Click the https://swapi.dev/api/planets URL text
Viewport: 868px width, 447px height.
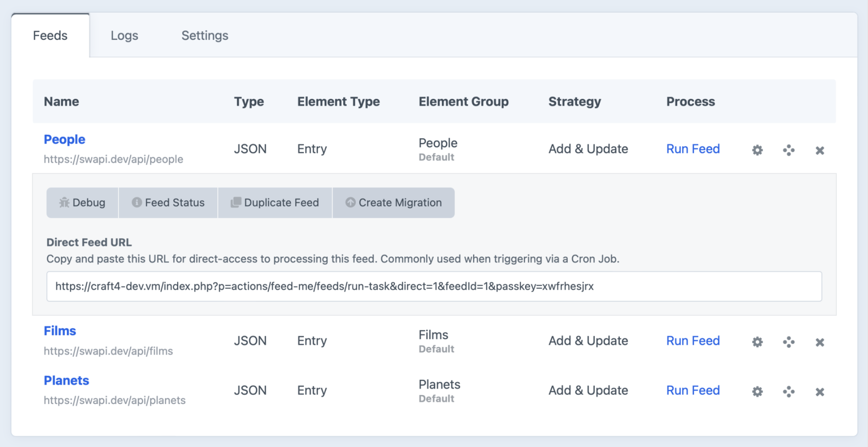click(114, 400)
